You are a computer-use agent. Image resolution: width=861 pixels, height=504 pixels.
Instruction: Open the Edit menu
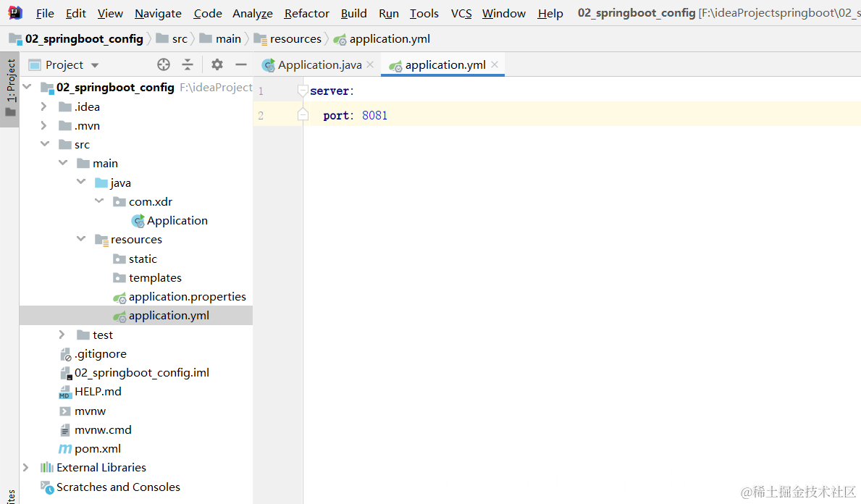(76, 13)
